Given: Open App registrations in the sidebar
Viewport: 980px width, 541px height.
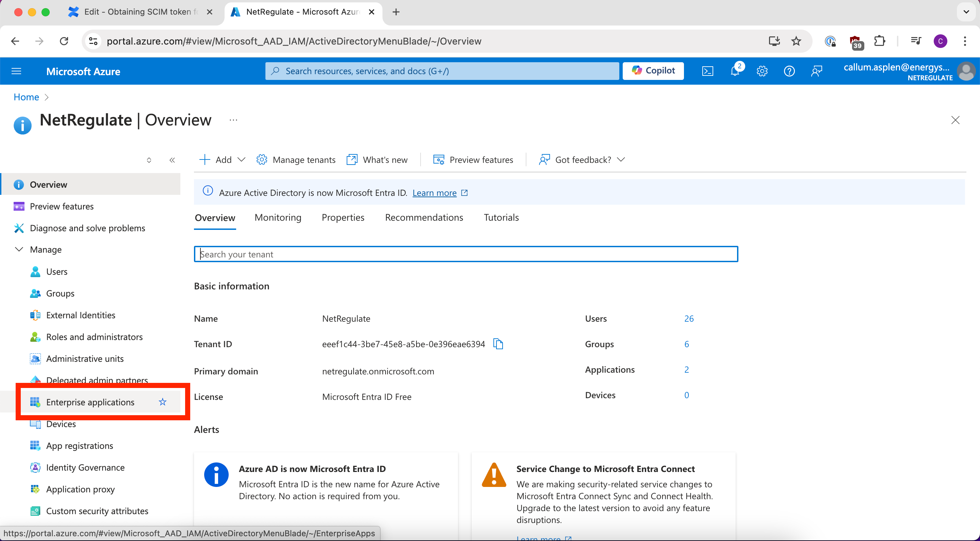Looking at the screenshot, I should [x=80, y=445].
